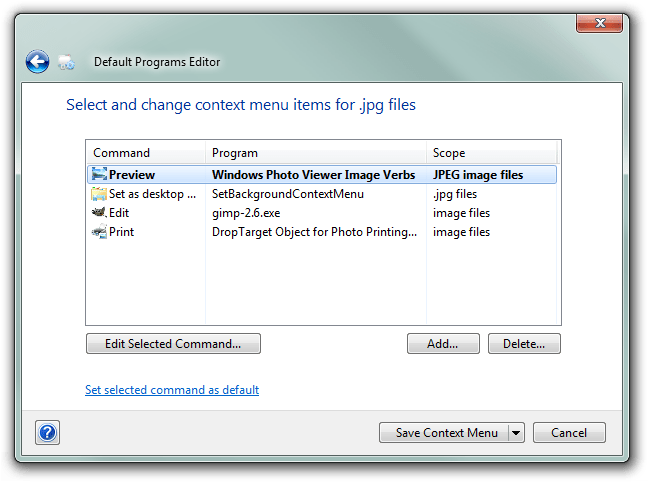Open help with the question mark icon

[48, 433]
